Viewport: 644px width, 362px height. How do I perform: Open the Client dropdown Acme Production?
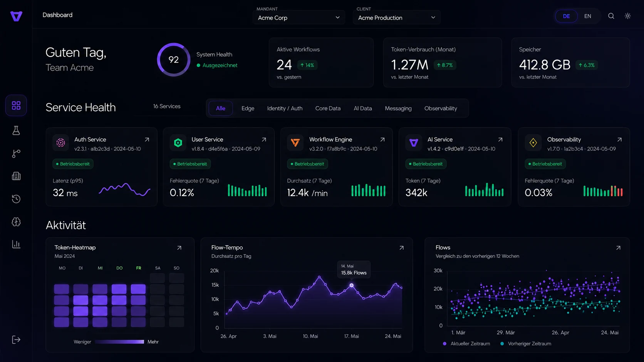click(397, 18)
